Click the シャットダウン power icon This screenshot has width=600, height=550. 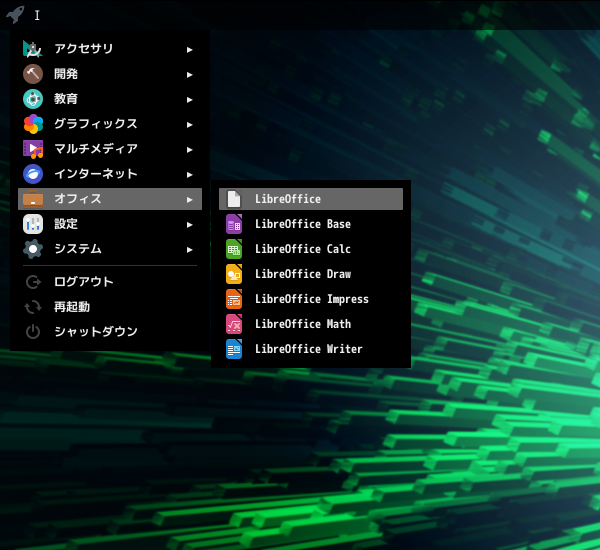tap(33, 332)
